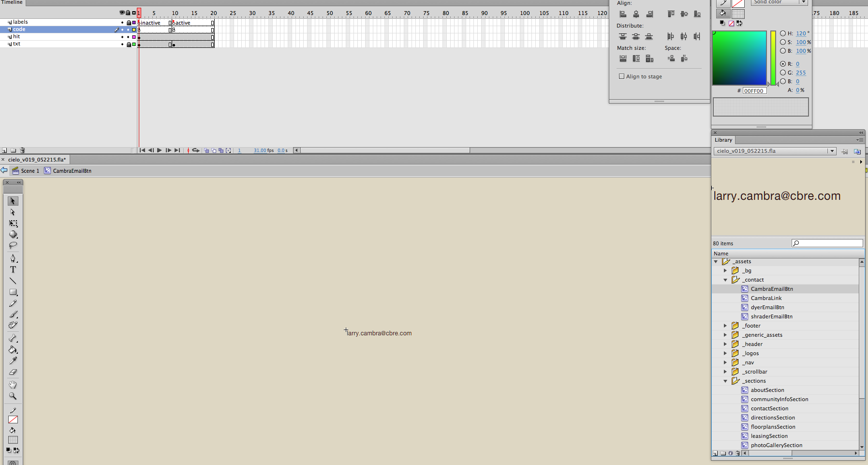Click the align left edge icon

pyautogui.click(x=623, y=14)
